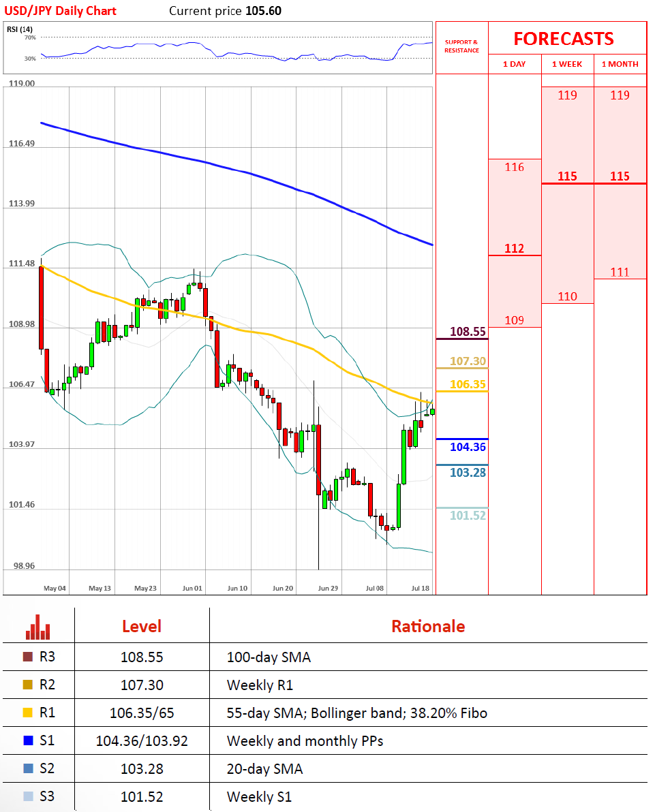The image size is (655, 812).
Task: Click the 1 day forecast low 109
Action: click(514, 321)
